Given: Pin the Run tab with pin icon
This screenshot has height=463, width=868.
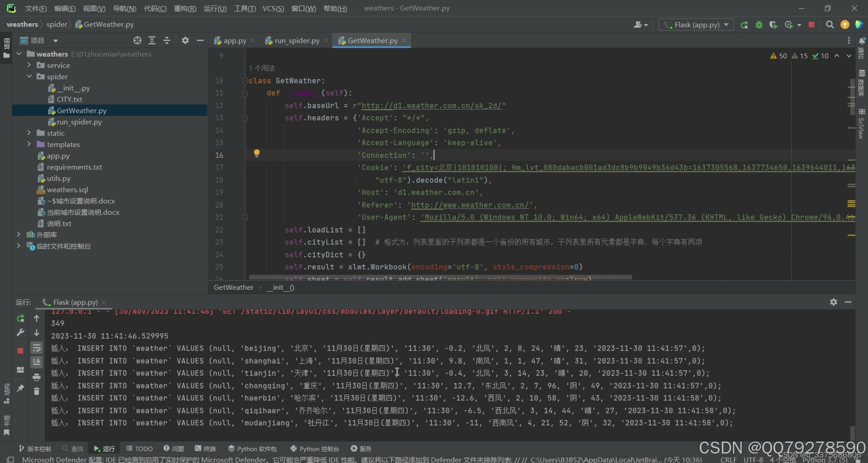Looking at the screenshot, I should (x=20, y=388).
